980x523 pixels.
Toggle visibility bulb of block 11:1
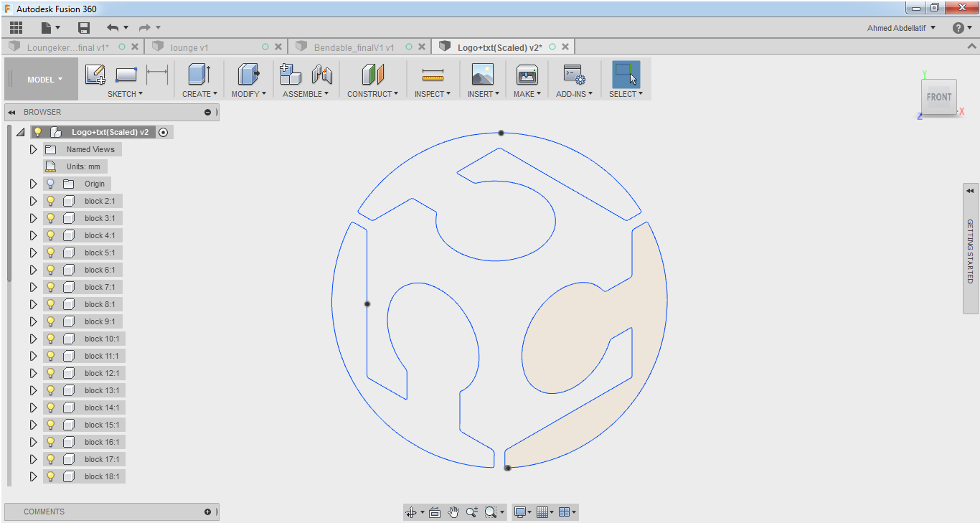(51, 356)
